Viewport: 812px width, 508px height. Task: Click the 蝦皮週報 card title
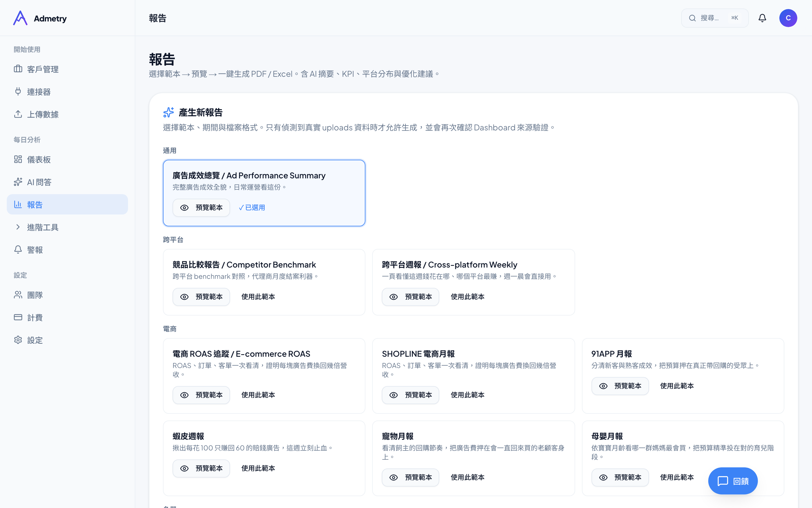coord(188,436)
